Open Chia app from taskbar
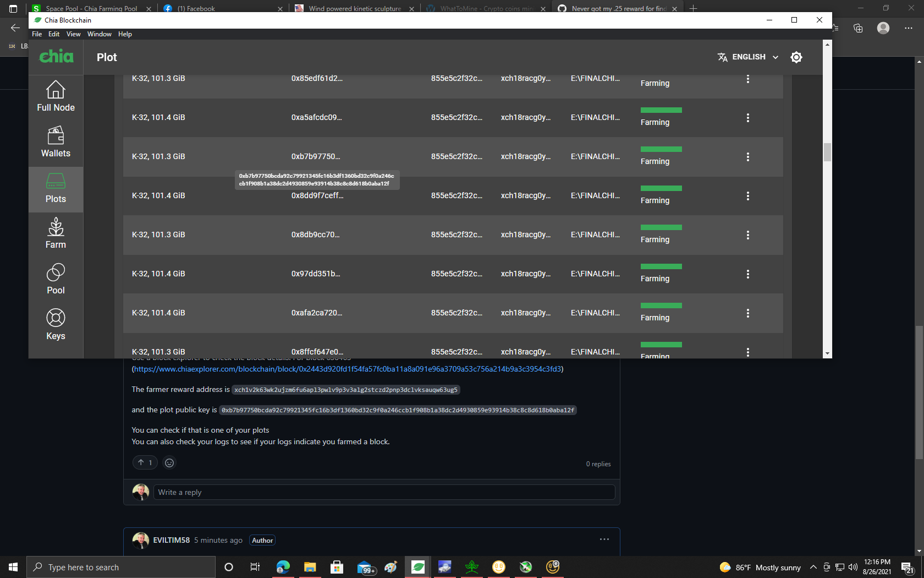The height and width of the screenshot is (578, 924). click(x=418, y=567)
